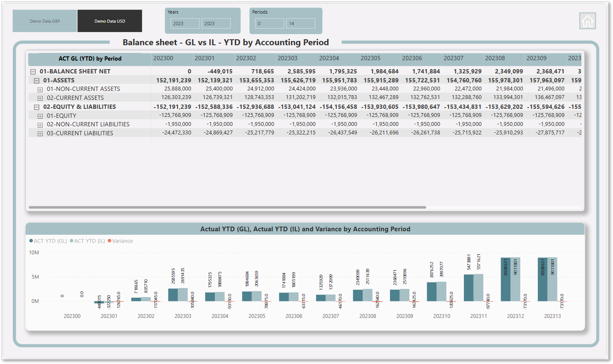Switch to Demo Data GBP
Viewport: 613px width, 364px height.
pos(45,21)
